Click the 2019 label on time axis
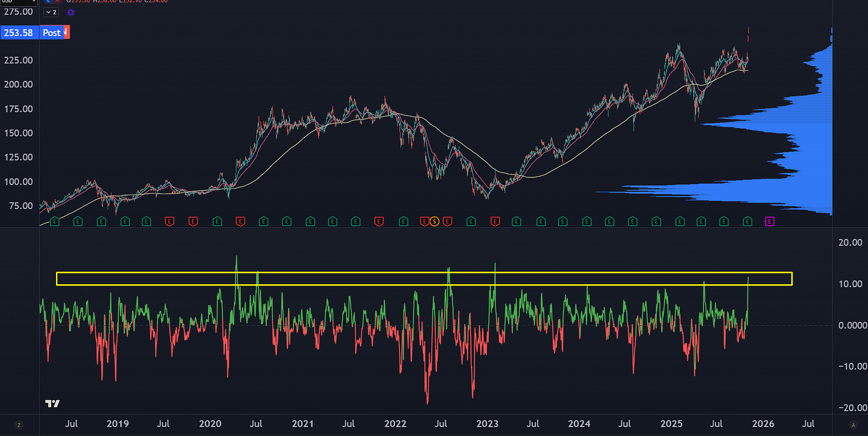Viewport: 868px width, 436px height. click(x=117, y=424)
